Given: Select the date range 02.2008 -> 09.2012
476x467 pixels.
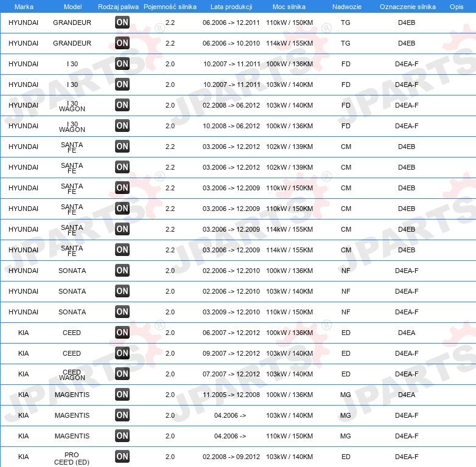Looking at the screenshot, I should [231, 457].
